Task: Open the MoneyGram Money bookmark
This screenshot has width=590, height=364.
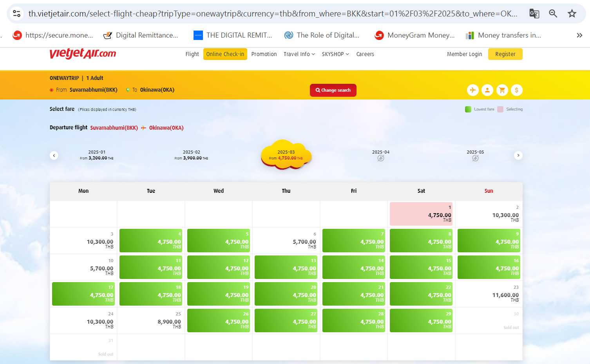Action: pos(415,35)
